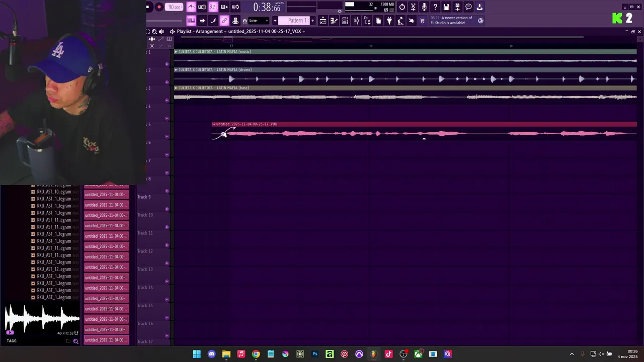
Task: Toggle the step editing mode button
Action: (x=213, y=21)
